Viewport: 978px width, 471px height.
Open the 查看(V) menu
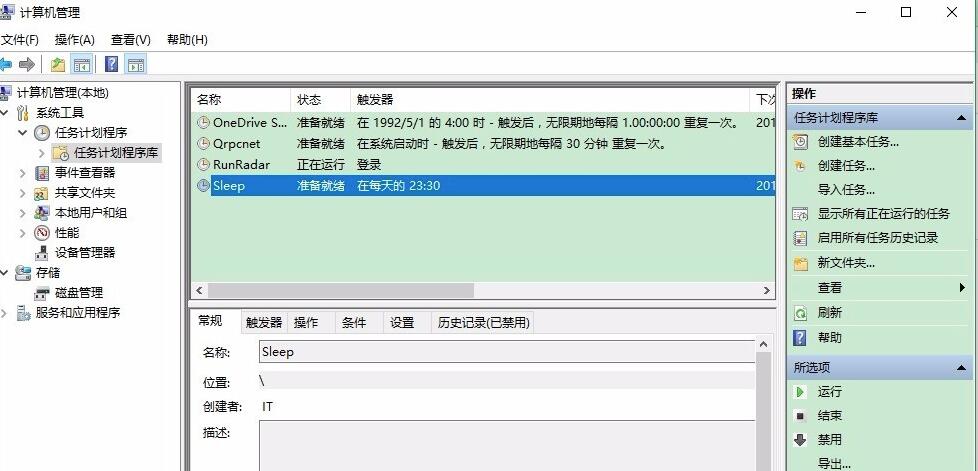point(130,40)
